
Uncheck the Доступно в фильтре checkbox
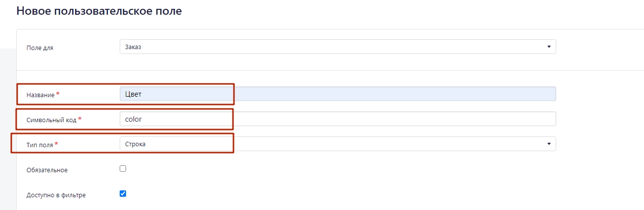click(x=123, y=193)
